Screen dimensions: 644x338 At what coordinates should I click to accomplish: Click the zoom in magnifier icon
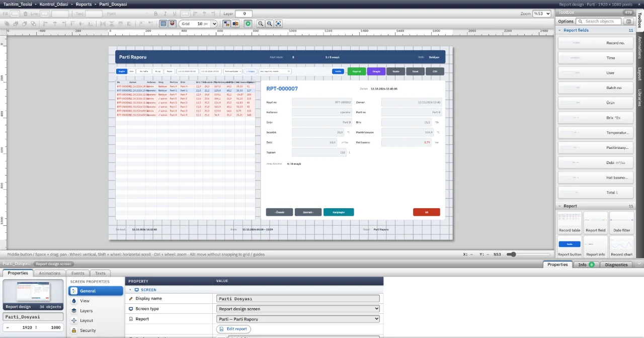click(270, 24)
